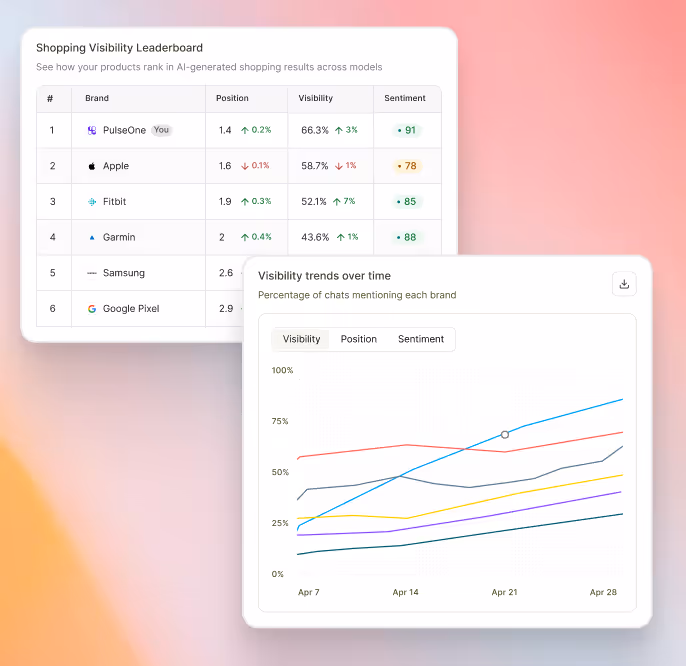Image resolution: width=686 pixels, height=666 pixels.
Task: Click the PulseOne brand name
Action: (124, 130)
